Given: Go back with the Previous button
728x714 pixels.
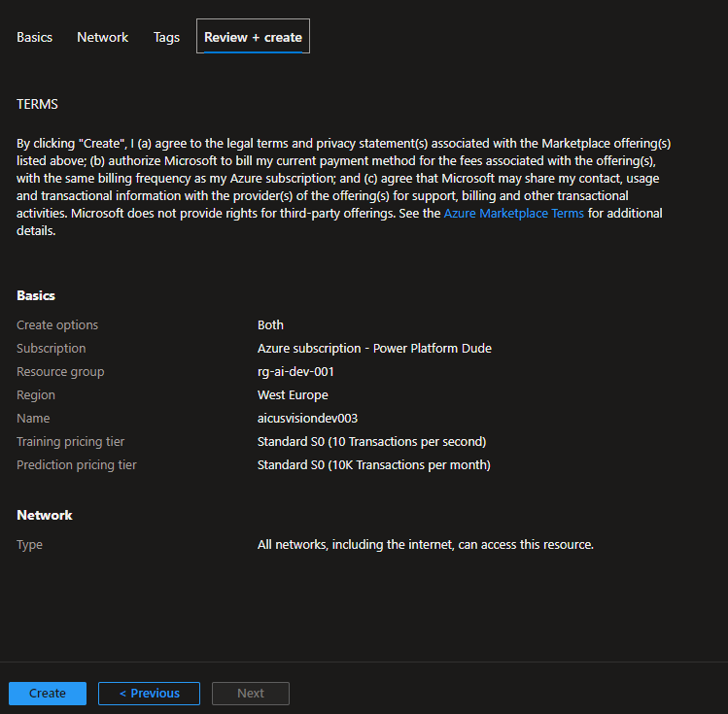Looking at the screenshot, I should [x=149, y=693].
